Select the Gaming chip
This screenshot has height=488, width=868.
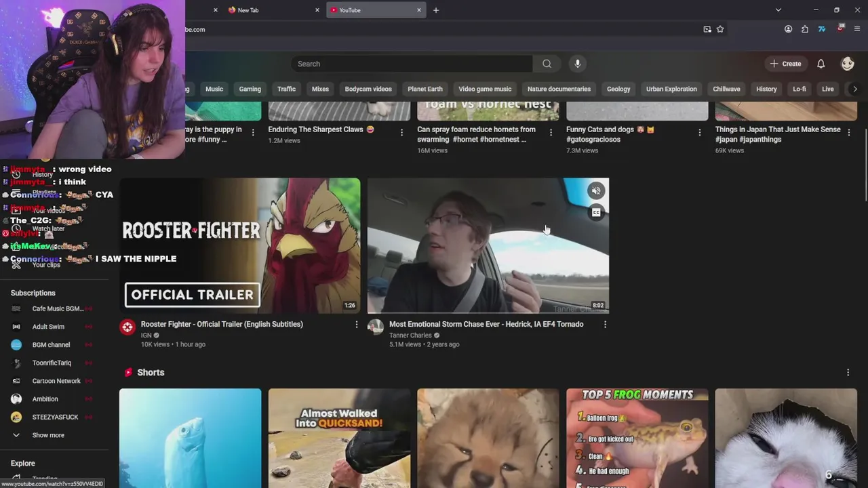coord(250,89)
